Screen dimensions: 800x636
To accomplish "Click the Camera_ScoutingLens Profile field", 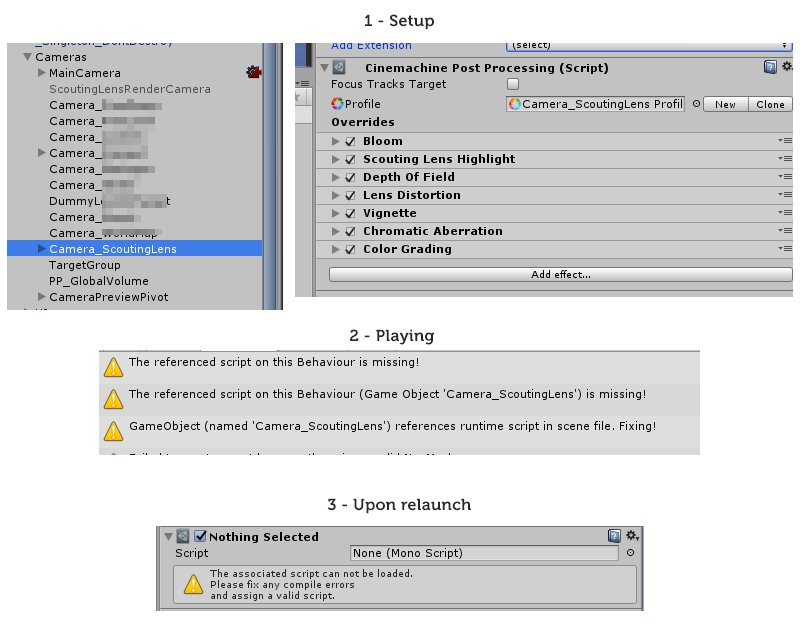I will (595, 104).
